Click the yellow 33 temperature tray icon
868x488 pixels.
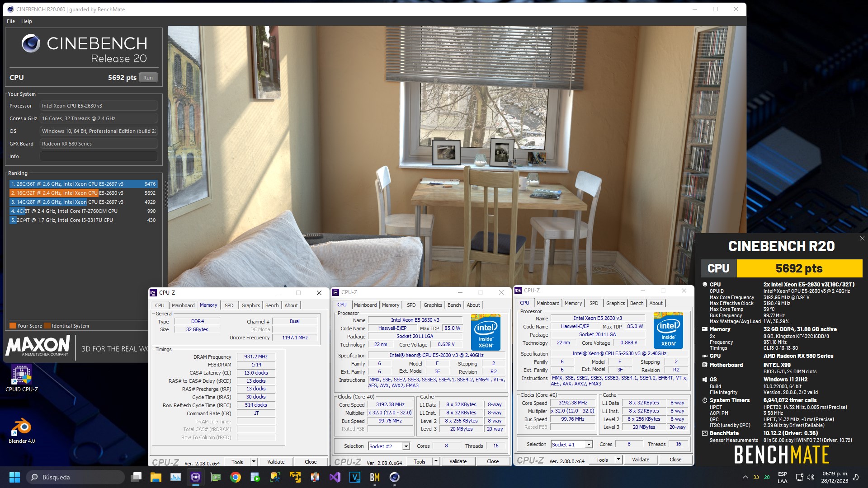756,478
